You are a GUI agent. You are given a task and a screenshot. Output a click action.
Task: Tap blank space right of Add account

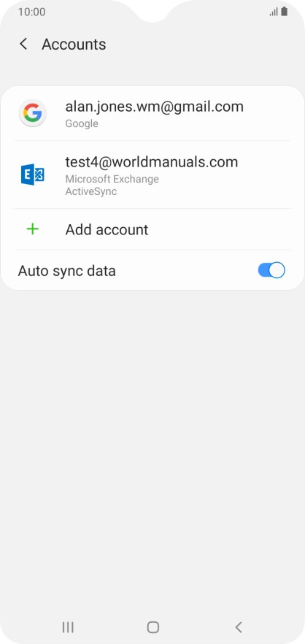click(220, 229)
